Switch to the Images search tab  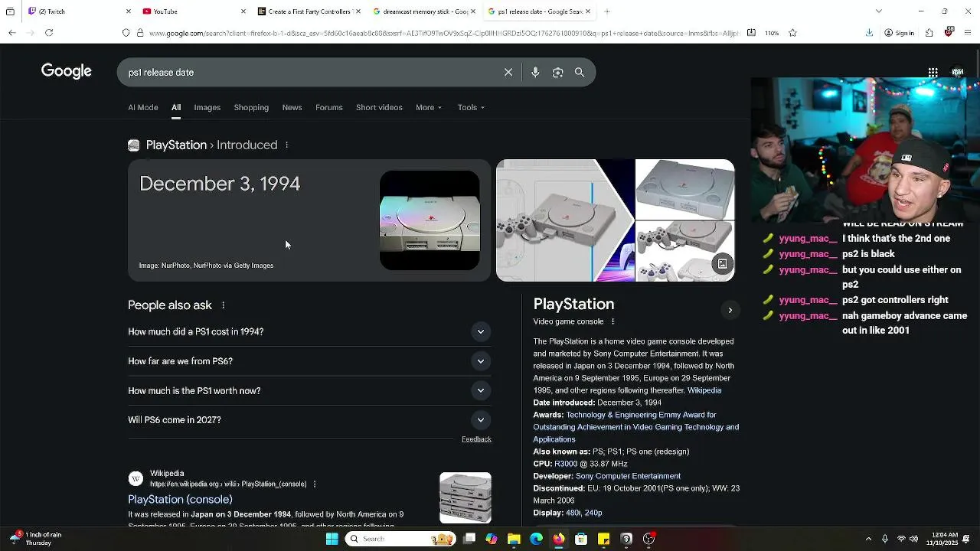pyautogui.click(x=207, y=107)
